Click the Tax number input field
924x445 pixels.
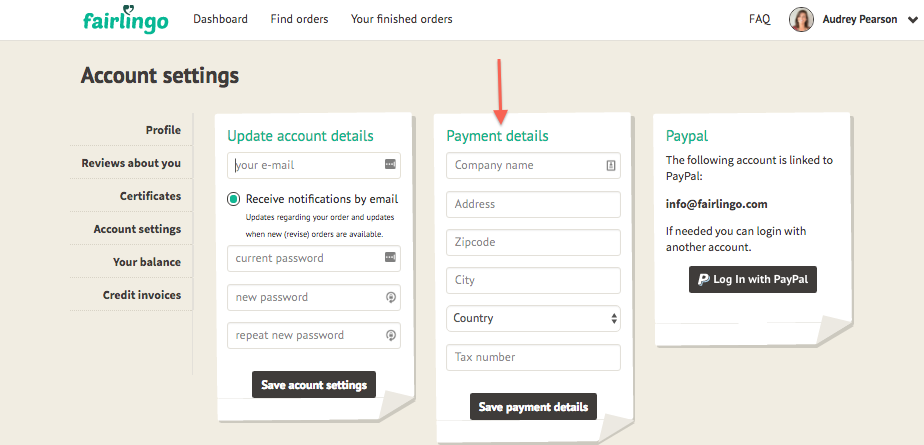click(533, 357)
